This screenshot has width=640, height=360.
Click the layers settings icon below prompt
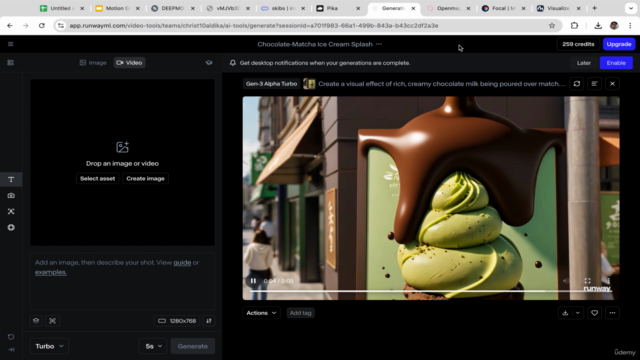tap(36, 321)
